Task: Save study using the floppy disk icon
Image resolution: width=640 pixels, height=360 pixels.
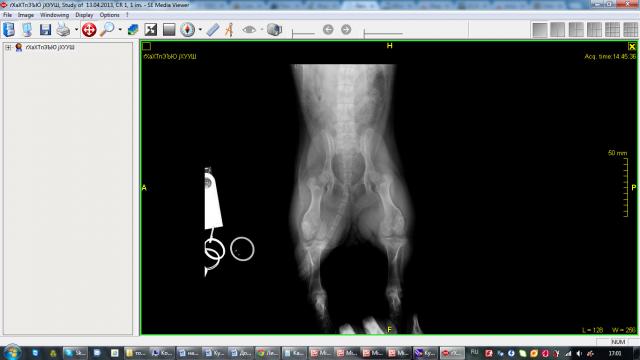Action: pyautogui.click(x=45, y=30)
